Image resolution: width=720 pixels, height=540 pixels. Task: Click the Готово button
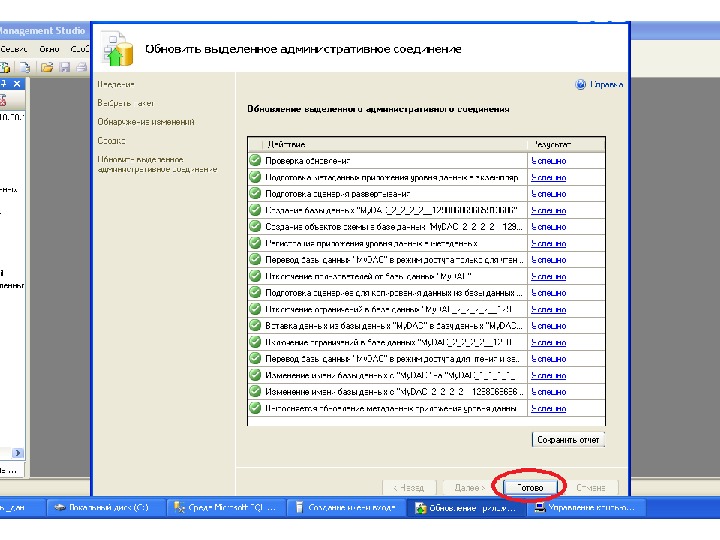click(x=530, y=488)
